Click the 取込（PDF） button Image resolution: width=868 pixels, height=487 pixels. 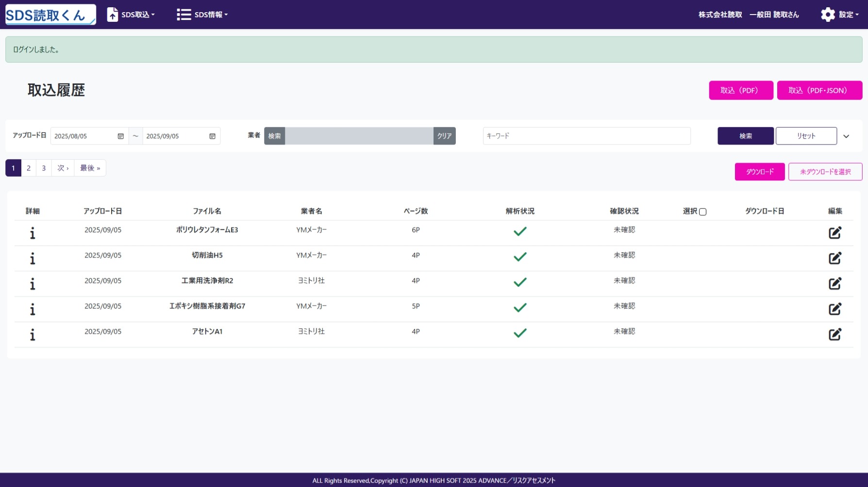click(740, 91)
